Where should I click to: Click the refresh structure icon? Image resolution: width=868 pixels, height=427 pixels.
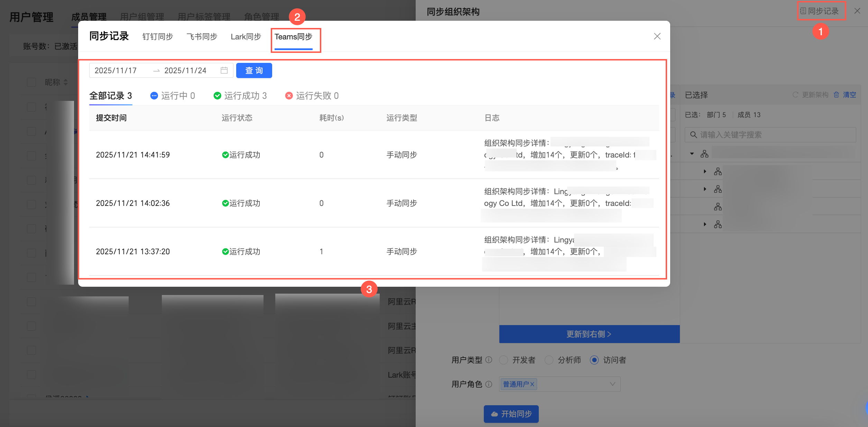coord(795,95)
